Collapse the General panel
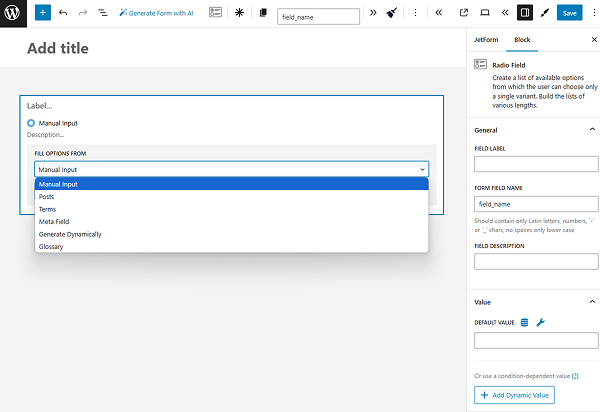Image resolution: width=600 pixels, height=412 pixels. tap(592, 130)
